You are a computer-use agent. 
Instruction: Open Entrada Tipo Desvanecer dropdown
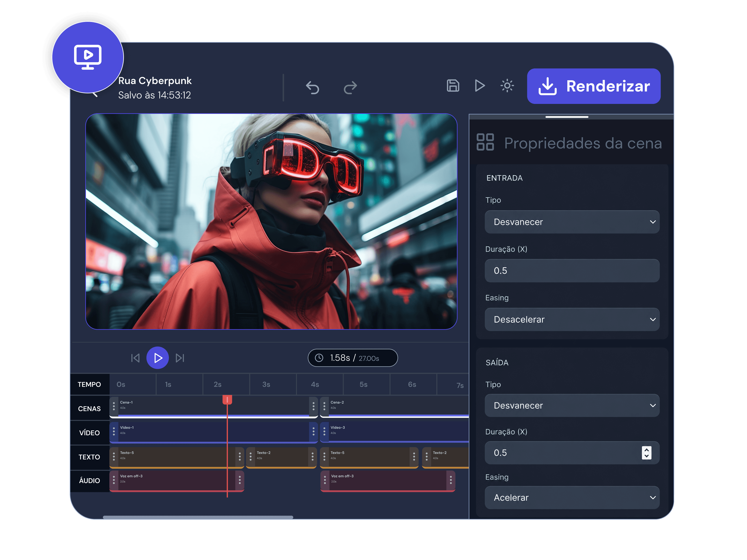pyautogui.click(x=572, y=222)
